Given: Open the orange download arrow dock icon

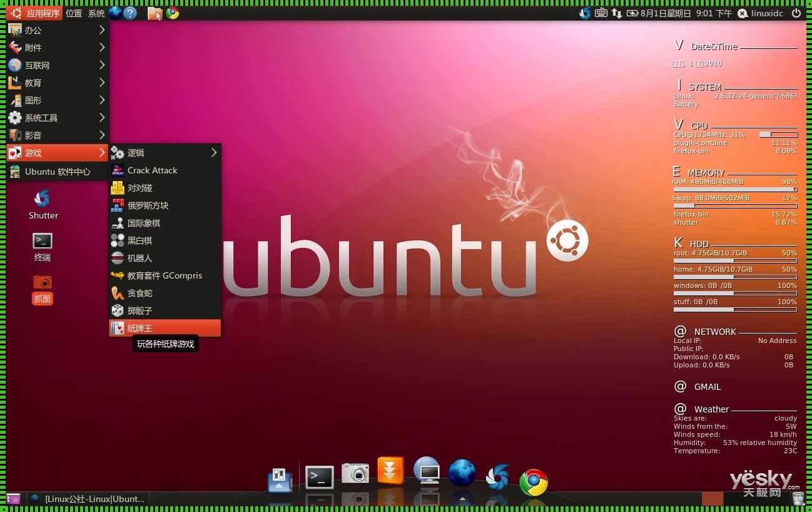Looking at the screenshot, I should (x=390, y=470).
